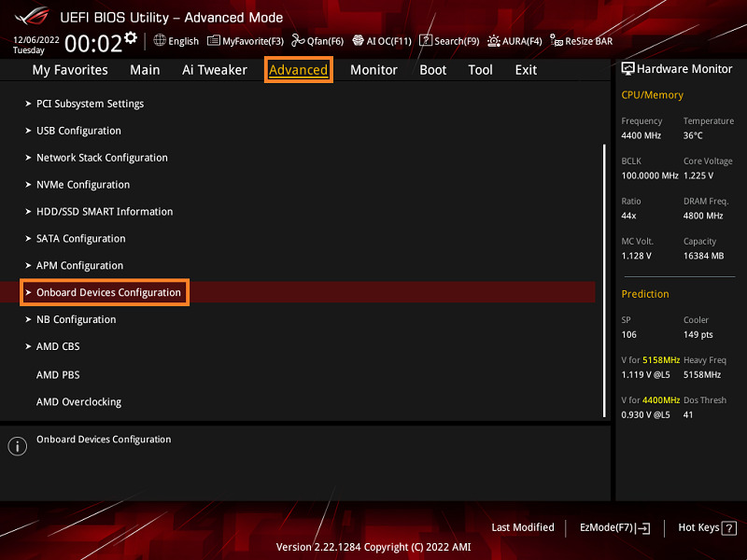Click Last Modified button
747x560 pixels.
[x=523, y=527]
